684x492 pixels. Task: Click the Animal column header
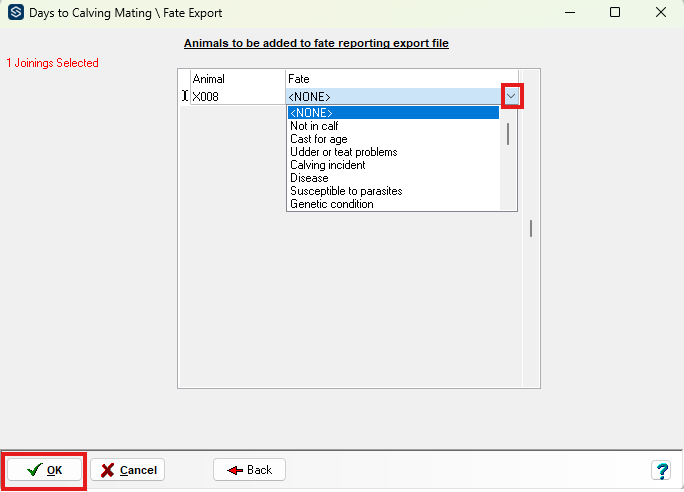pyautogui.click(x=237, y=78)
